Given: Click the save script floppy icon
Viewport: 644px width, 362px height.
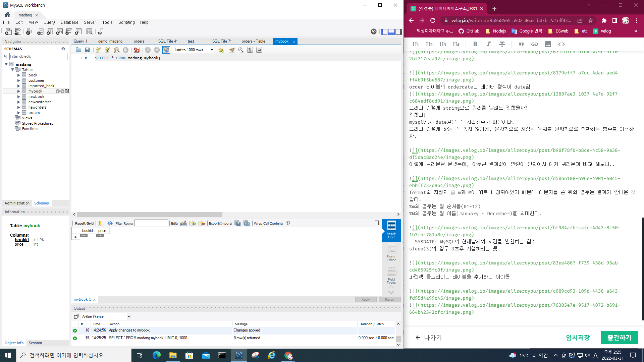Looking at the screenshot, I should point(87,50).
